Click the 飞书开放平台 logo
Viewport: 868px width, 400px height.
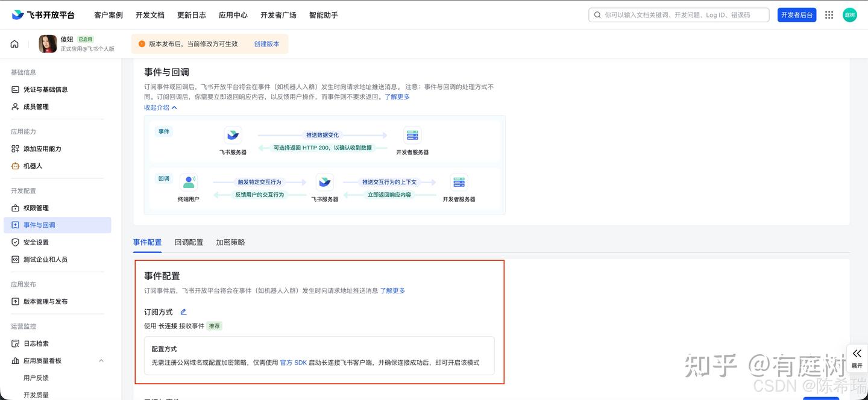click(x=43, y=15)
